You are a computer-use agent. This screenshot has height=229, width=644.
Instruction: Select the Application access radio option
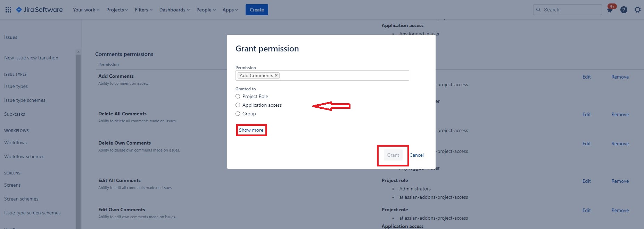(x=238, y=105)
